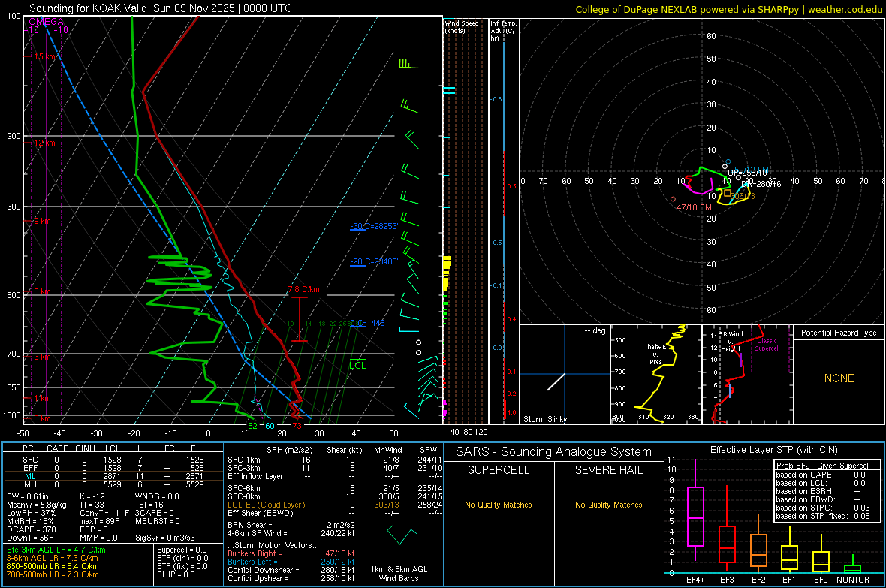Click the SHIP = 0.0 value
Screen dimensions: 886x588
tap(176, 574)
